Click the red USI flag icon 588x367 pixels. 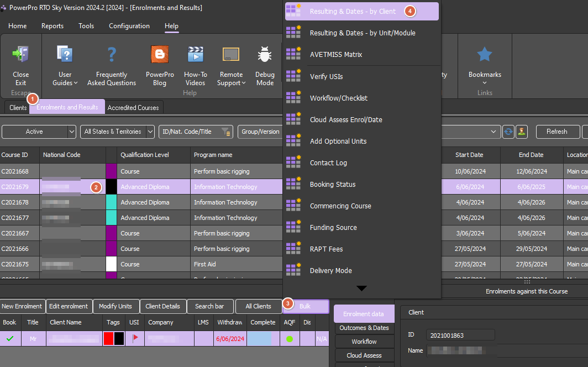(x=135, y=338)
